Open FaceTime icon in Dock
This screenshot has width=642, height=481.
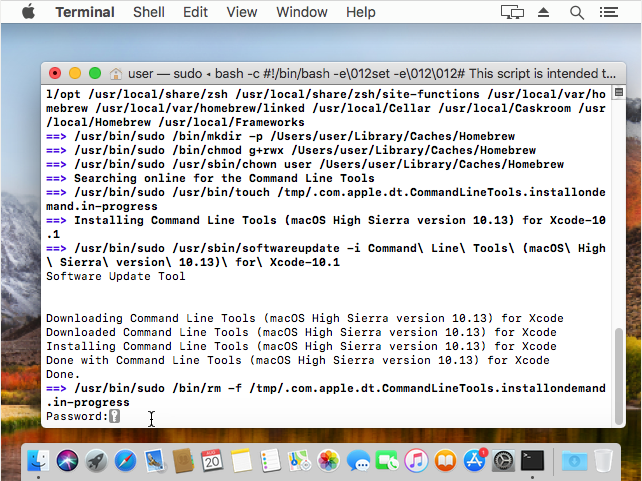pos(387,461)
